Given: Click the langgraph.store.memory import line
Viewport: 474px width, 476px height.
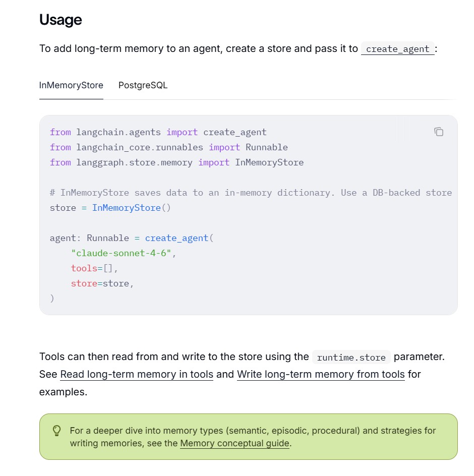Looking at the screenshot, I should point(176,163).
